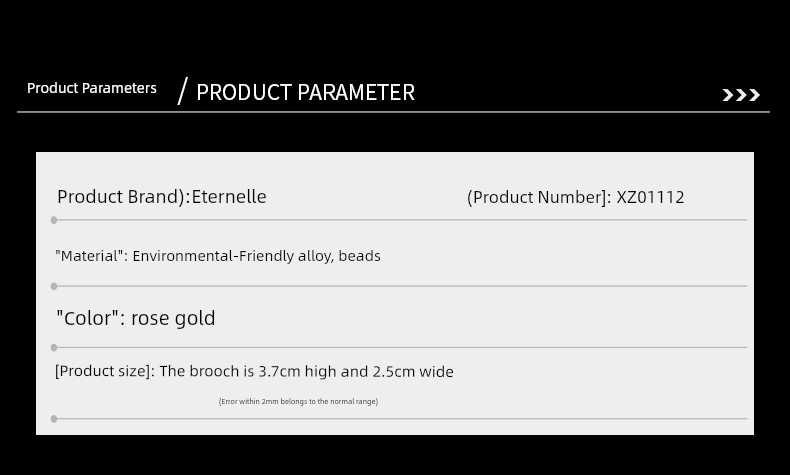Click the brand name "Eternelle"
The height and width of the screenshot is (475, 790).
[x=229, y=197]
